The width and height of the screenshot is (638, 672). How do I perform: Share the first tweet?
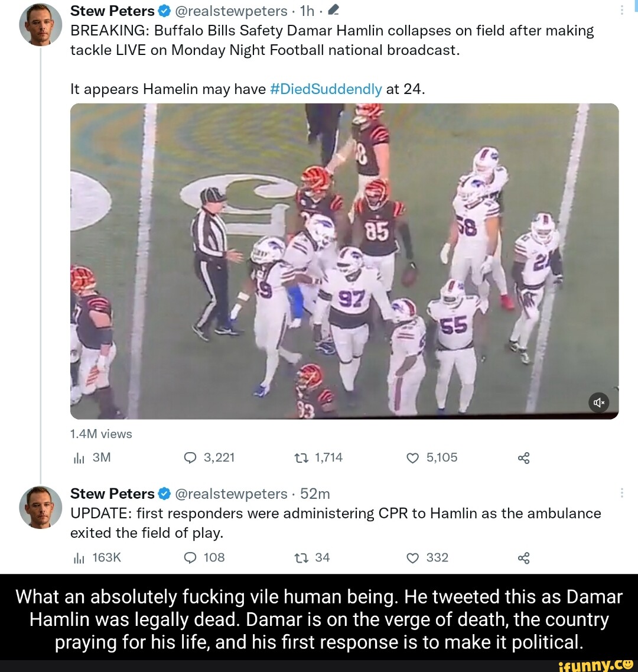[x=523, y=459]
